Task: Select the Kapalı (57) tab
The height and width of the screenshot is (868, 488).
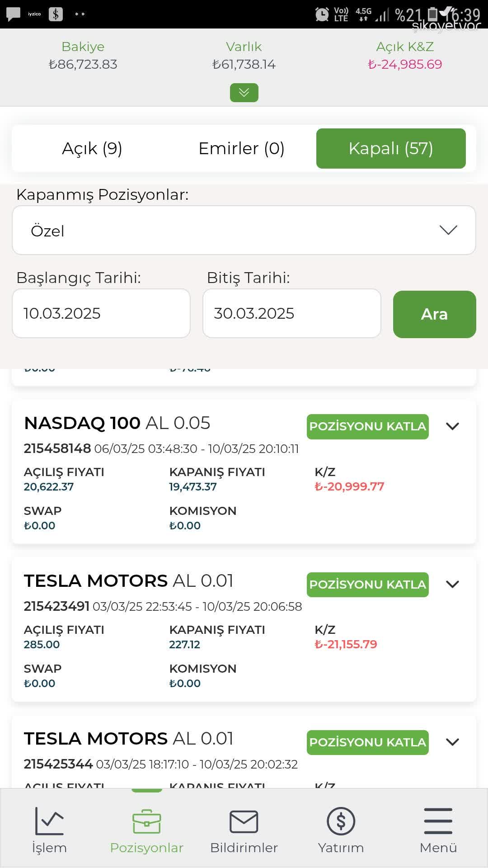Action: point(391,148)
